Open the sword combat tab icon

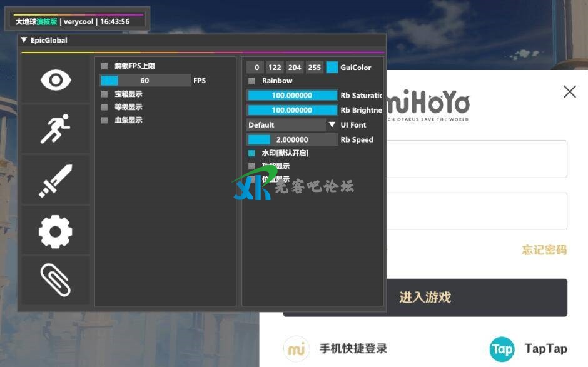(56, 181)
